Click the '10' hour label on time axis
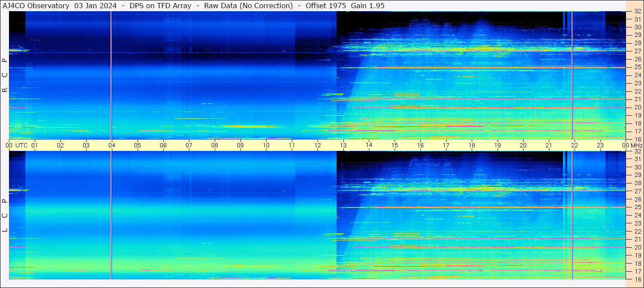 [266, 145]
